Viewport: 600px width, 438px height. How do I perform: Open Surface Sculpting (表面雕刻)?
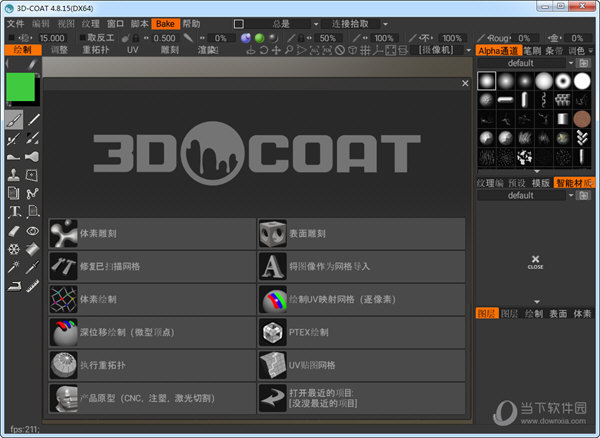coord(362,234)
